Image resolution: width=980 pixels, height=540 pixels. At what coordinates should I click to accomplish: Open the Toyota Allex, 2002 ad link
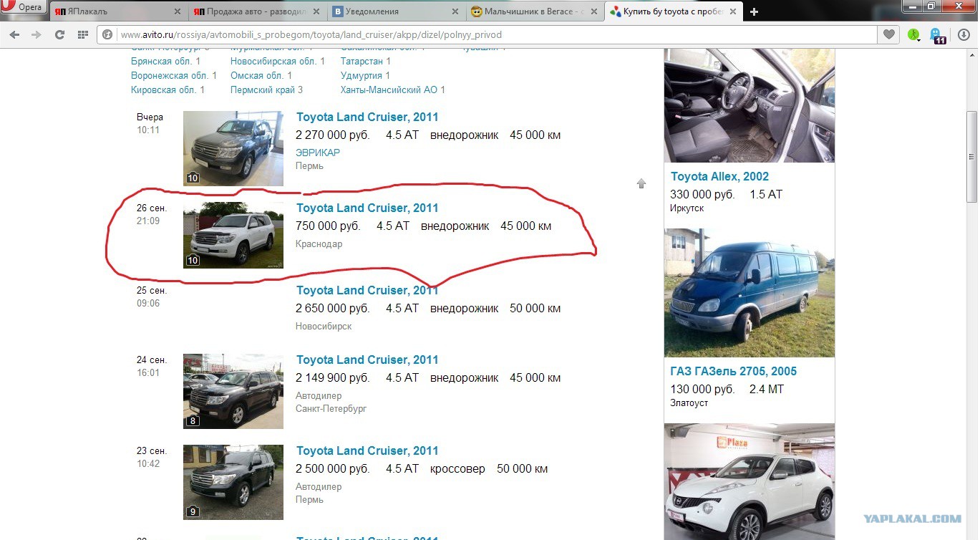[719, 176]
